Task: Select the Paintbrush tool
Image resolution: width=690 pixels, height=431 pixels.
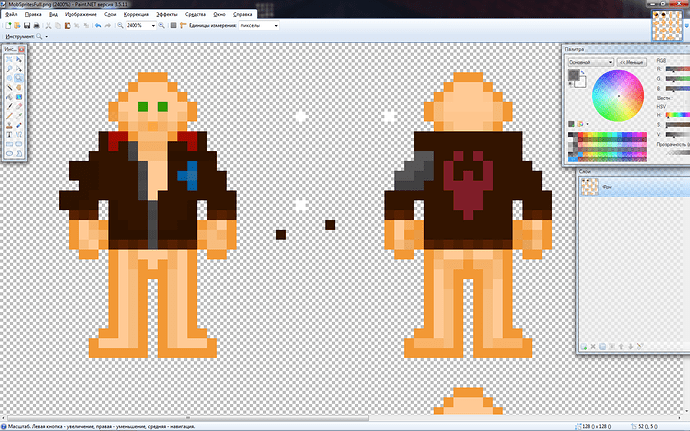Action: click(9, 106)
